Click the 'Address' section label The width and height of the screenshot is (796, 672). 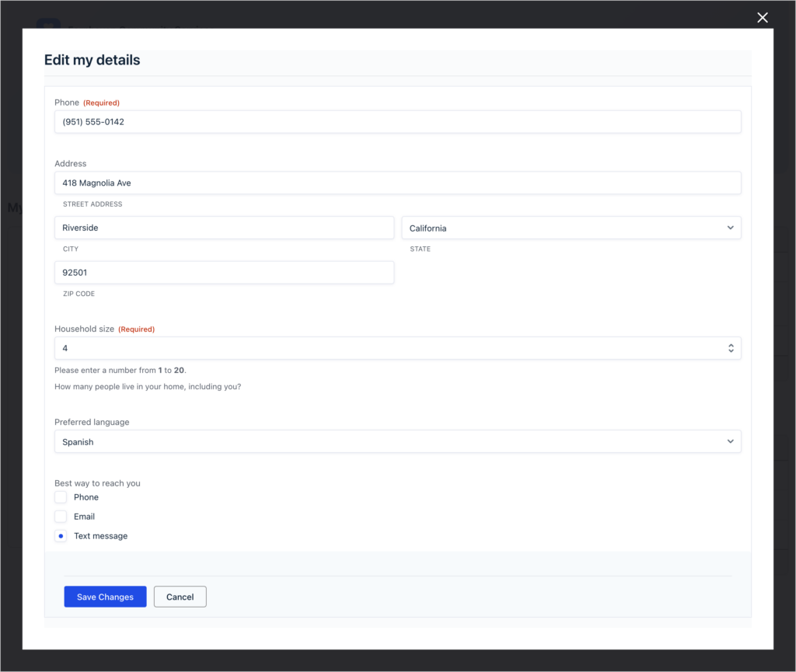(71, 163)
